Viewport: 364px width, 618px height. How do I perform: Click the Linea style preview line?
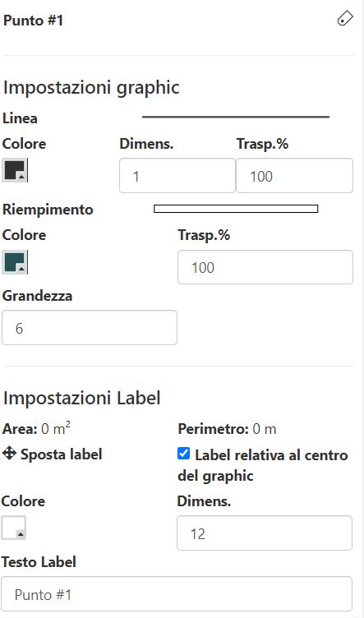(x=236, y=117)
